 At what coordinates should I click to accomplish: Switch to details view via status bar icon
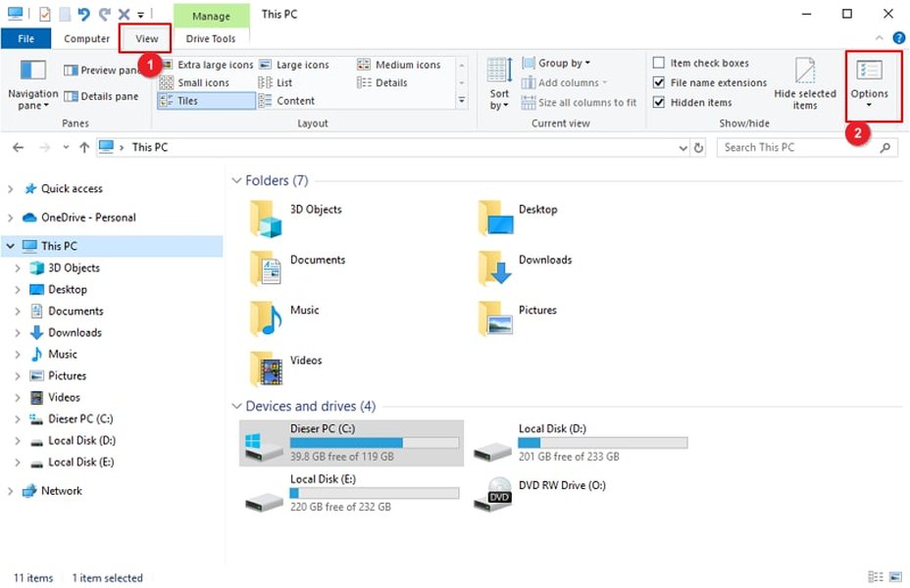(x=875, y=577)
